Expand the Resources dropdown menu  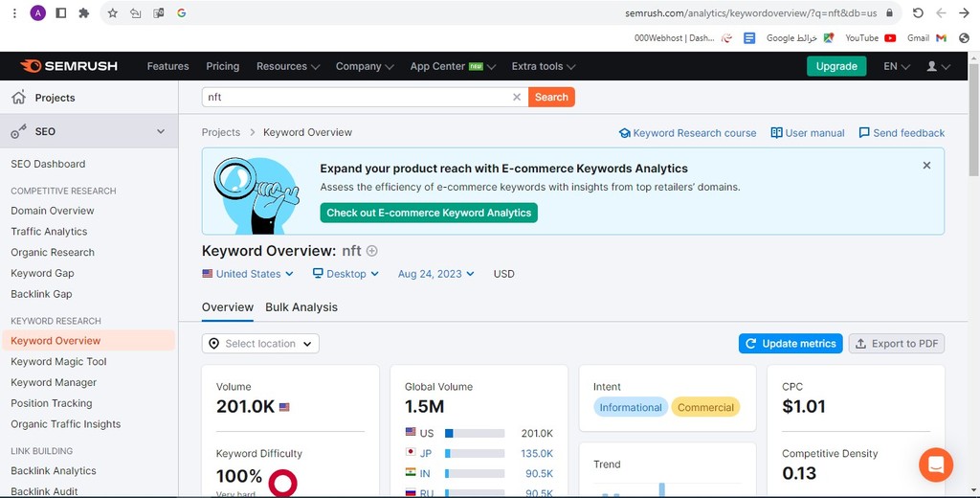288,66
